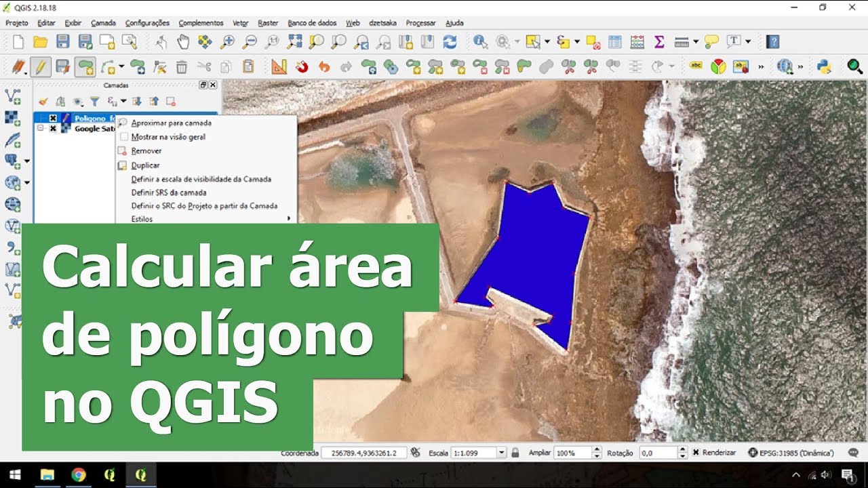Click the green magnifier locator icon
This screenshot has height=488, width=868.
coord(854,66)
